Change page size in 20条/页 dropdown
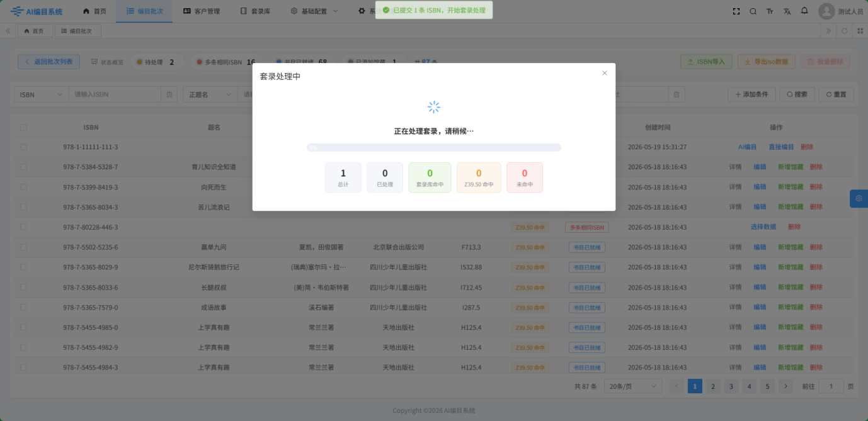This screenshot has height=421, width=868. coord(633,386)
